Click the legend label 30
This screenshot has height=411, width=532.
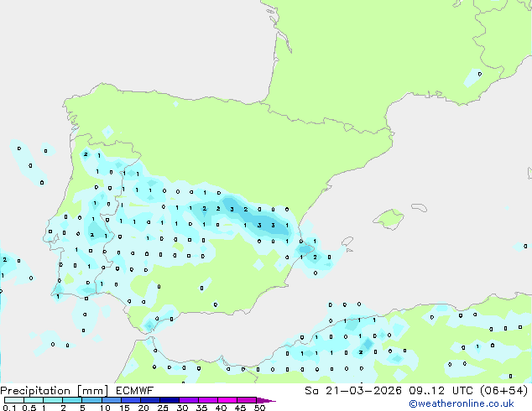coord(183,408)
